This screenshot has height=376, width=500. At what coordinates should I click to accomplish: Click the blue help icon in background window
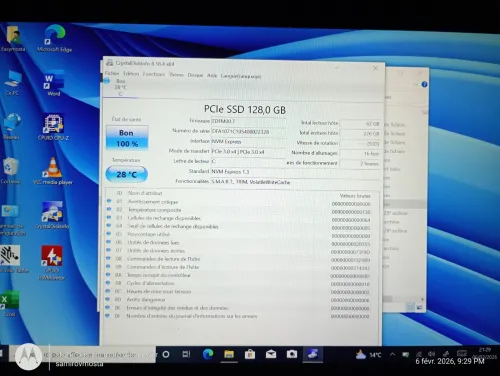[424, 84]
